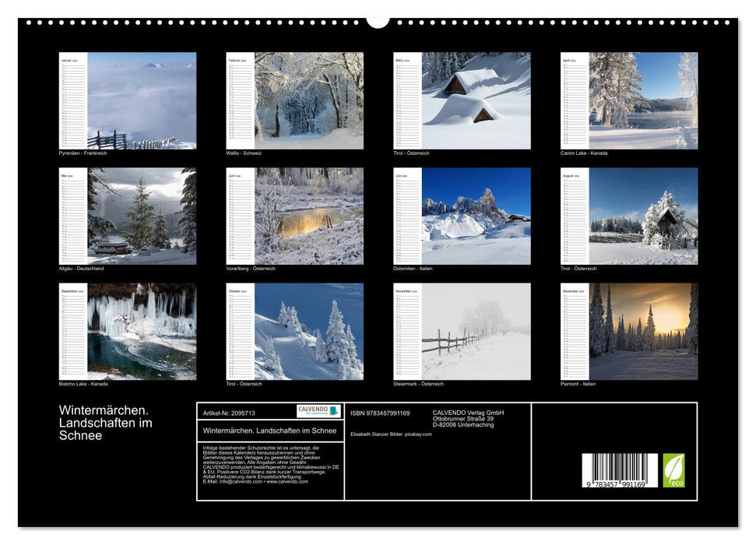Image resolution: width=756 pixels, height=545 pixels.
Task: Enable the Oktober Tirol thumbnail
Action: click(x=308, y=333)
